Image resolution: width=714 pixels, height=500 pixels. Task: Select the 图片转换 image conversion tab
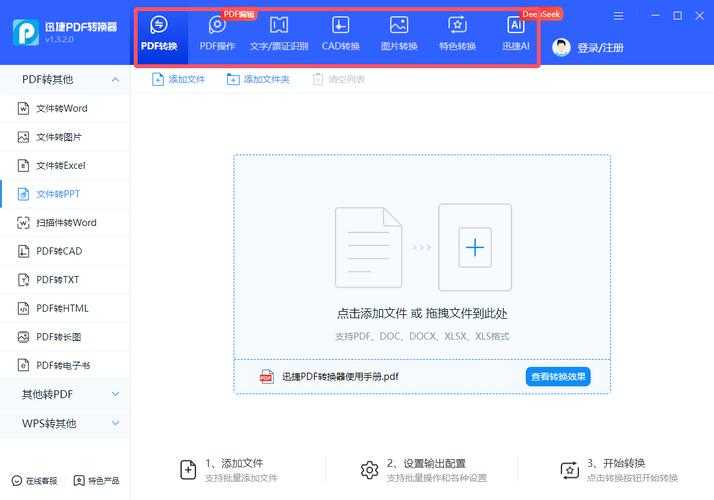(x=399, y=35)
